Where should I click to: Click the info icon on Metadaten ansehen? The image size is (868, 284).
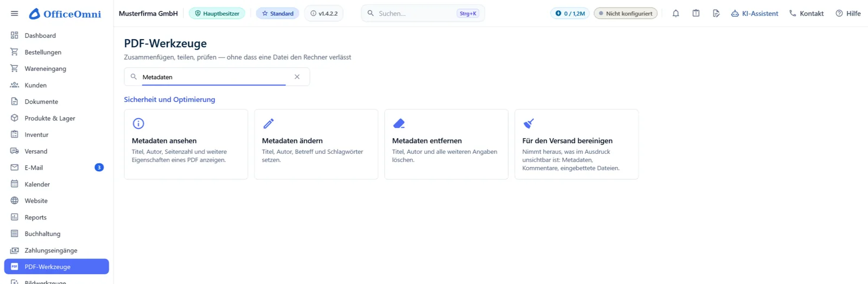click(x=138, y=124)
